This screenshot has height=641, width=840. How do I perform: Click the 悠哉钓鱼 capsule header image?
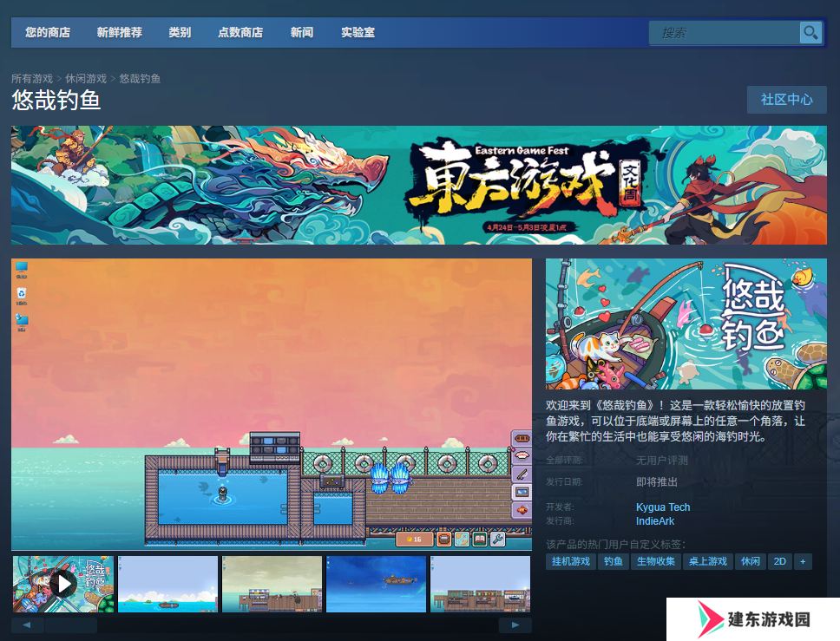686,324
